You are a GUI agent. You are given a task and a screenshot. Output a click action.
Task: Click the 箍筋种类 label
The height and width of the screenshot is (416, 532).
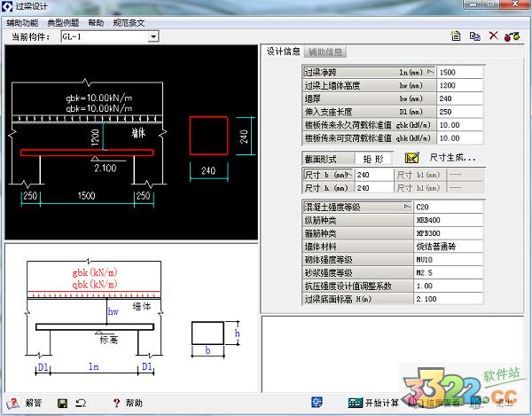pyautogui.click(x=320, y=233)
